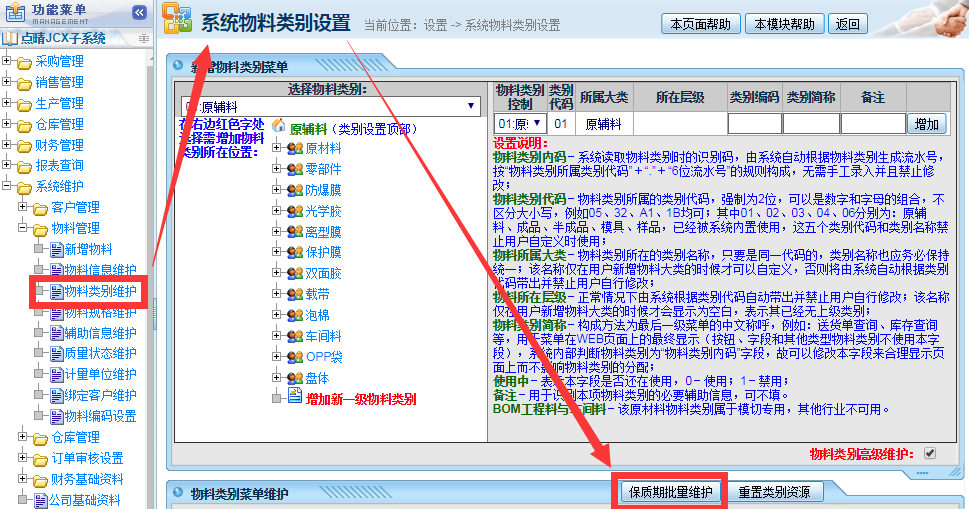This screenshot has height=509, width=969.
Task: Click the 类别简称 input field
Action: tap(811, 124)
